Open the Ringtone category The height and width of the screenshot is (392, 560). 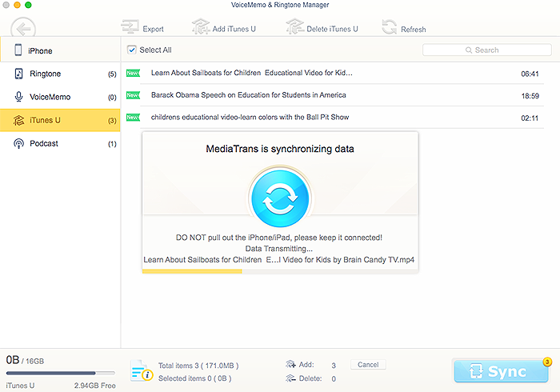[60, 74]
